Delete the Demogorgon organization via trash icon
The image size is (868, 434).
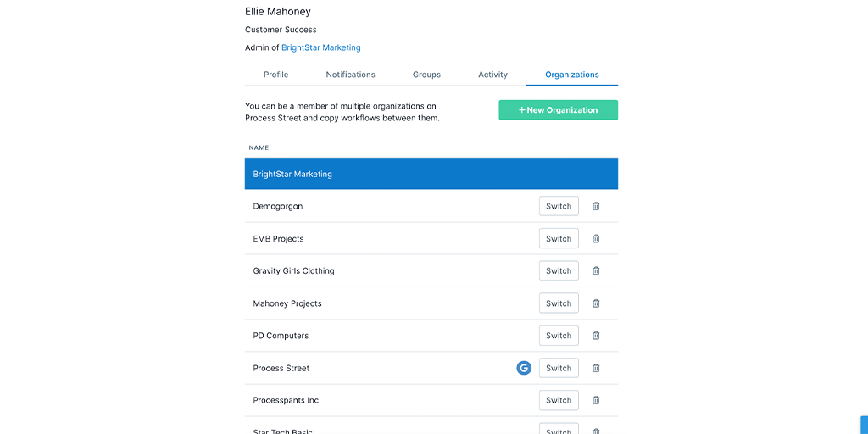pos(596,206)
